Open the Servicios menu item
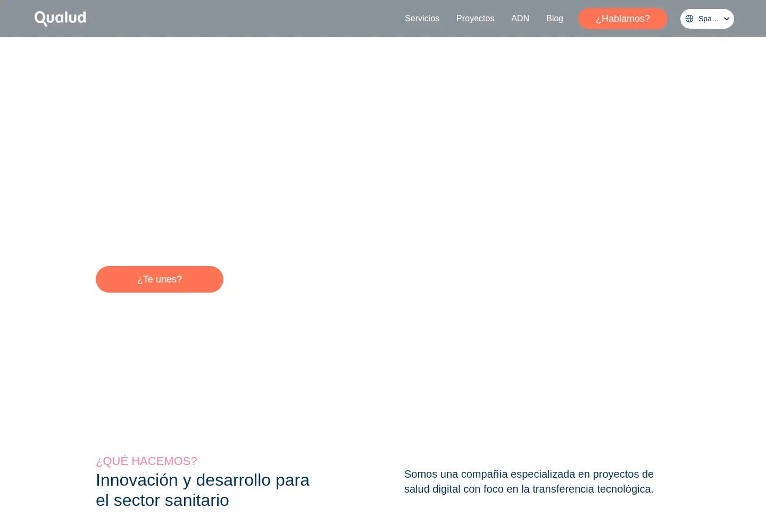766x532 pixels. point(422,19)
